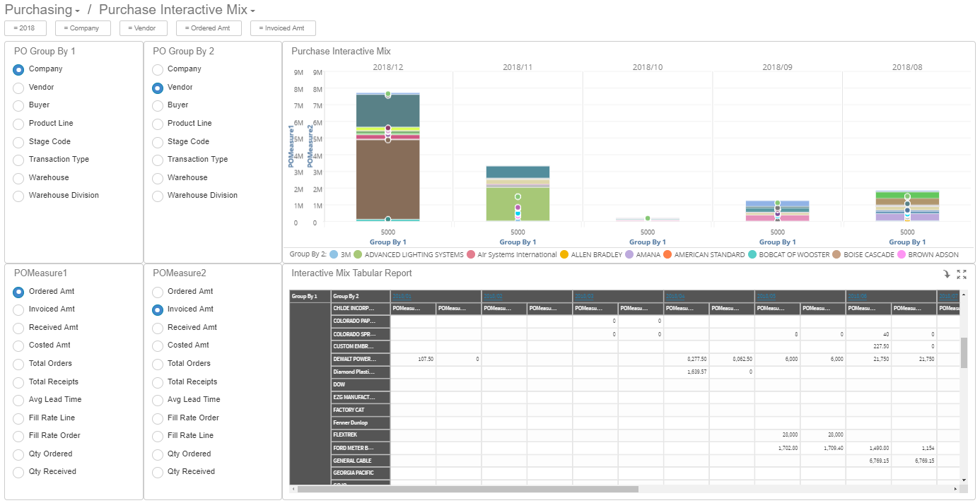Select Received Amt in POMeasure2
This screenshot has width=980, height=503.
pos(156,327)
